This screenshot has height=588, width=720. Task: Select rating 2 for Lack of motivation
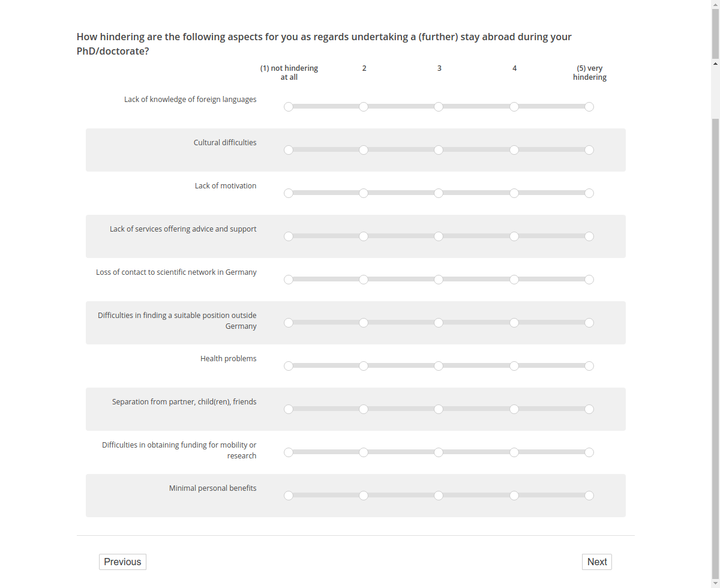coord(364,193)
